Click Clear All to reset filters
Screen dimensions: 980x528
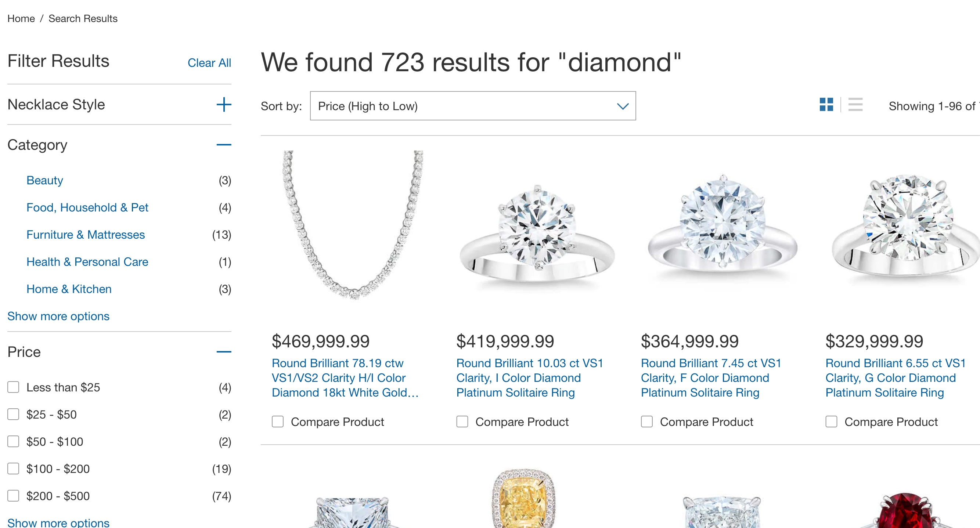[209, 62]
